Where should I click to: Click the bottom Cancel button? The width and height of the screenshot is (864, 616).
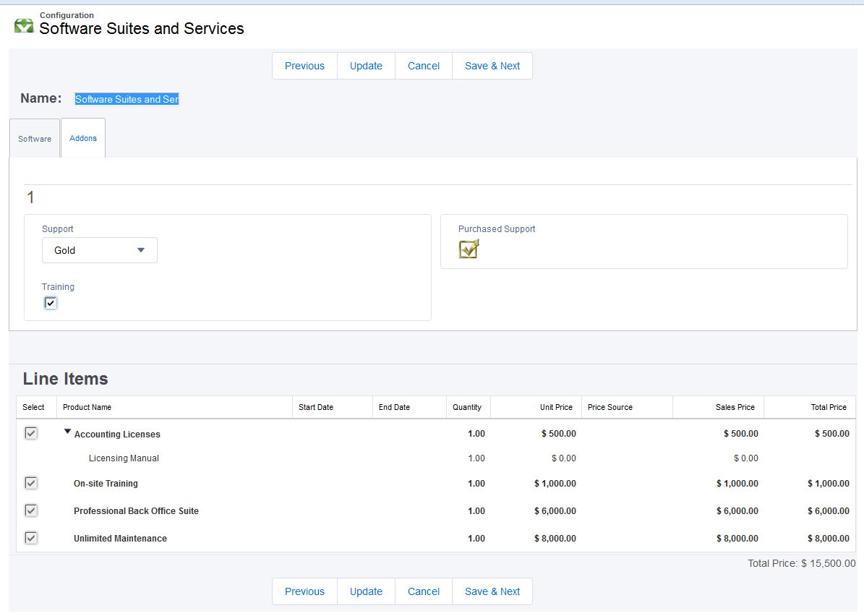424,591
